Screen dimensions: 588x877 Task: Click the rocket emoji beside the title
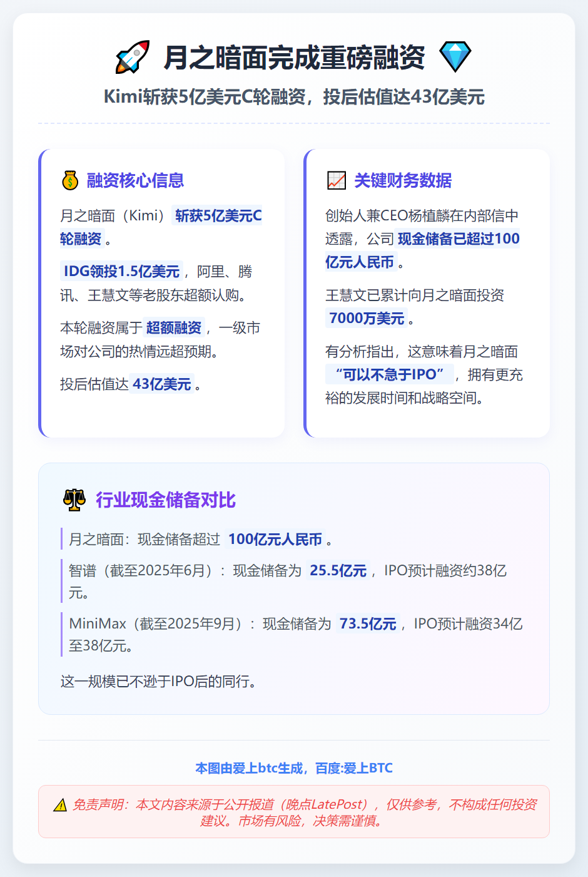tap(133, 57)
